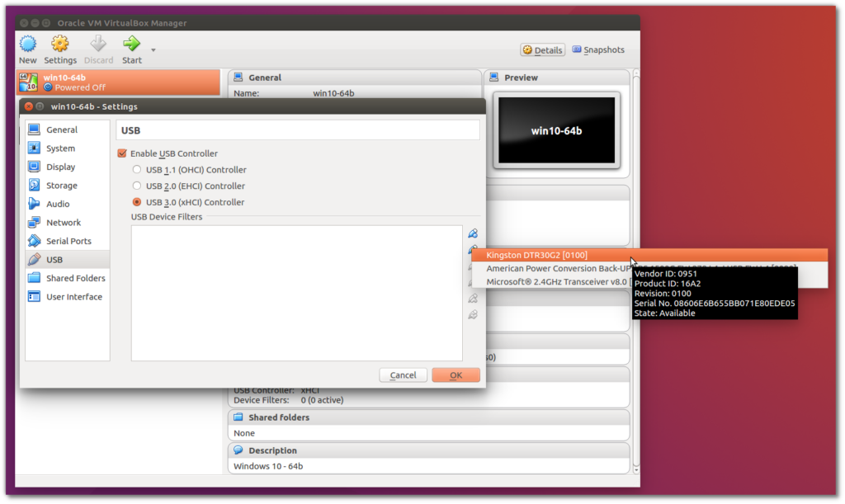Create a new virtual machine
This screenshot has width=845, height=504.
[27, 49]
